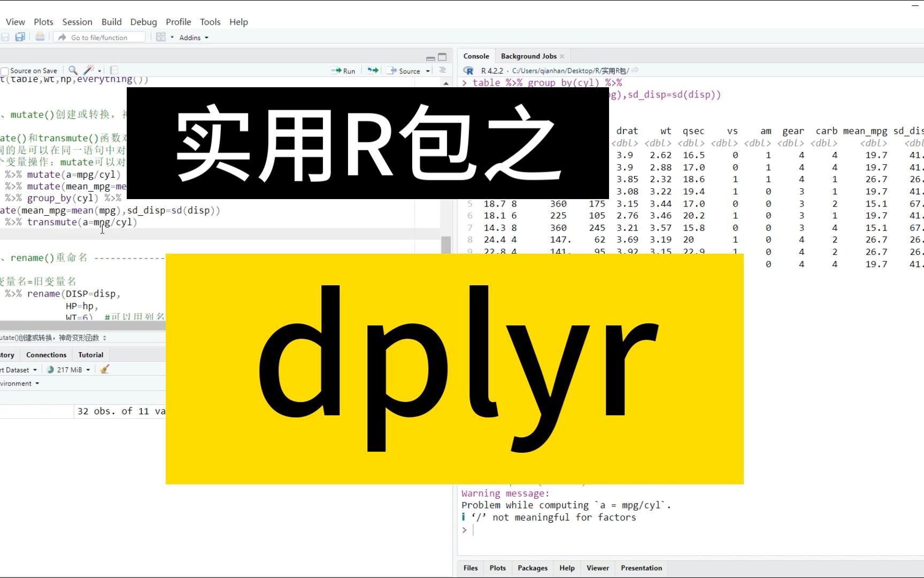Open the Help tab in bottom pane
The width and height of the screenshot is (924, 578).
[x=567, y=568]
